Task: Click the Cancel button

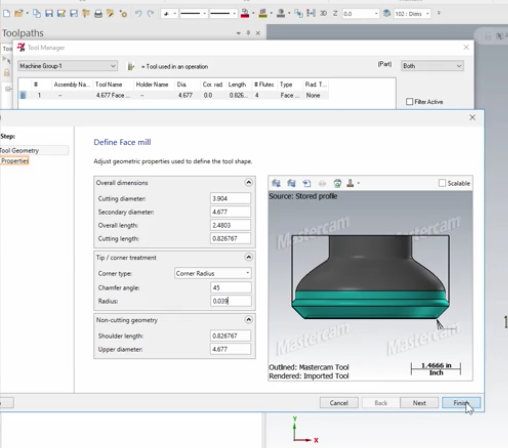Action: (339, 403)
